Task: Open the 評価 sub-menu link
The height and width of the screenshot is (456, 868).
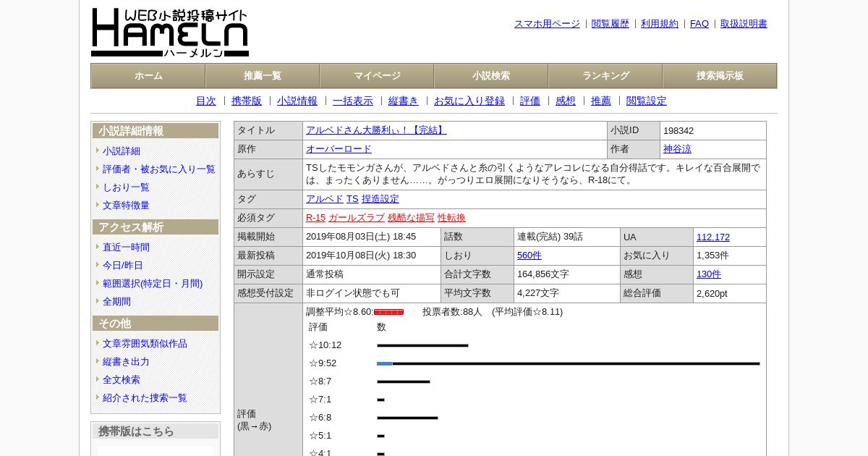Action: (x=530, y=101)
